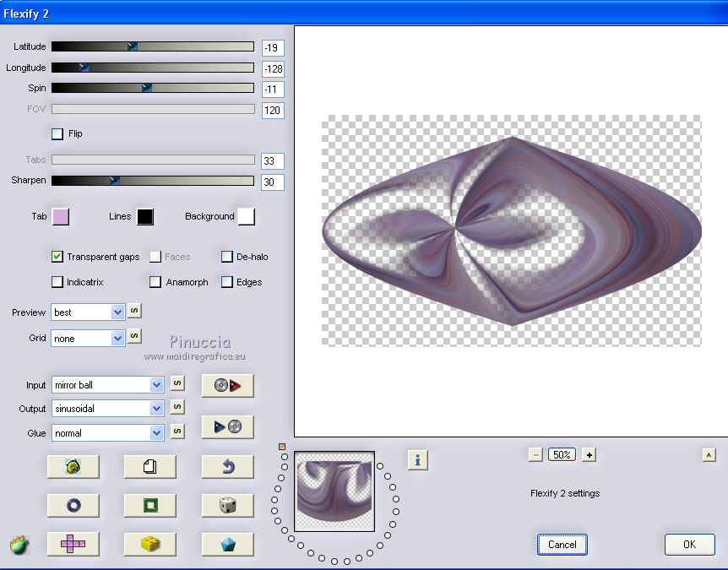Click the blue ring icon button
728x570 pixels.
click(x=73, y=505)
